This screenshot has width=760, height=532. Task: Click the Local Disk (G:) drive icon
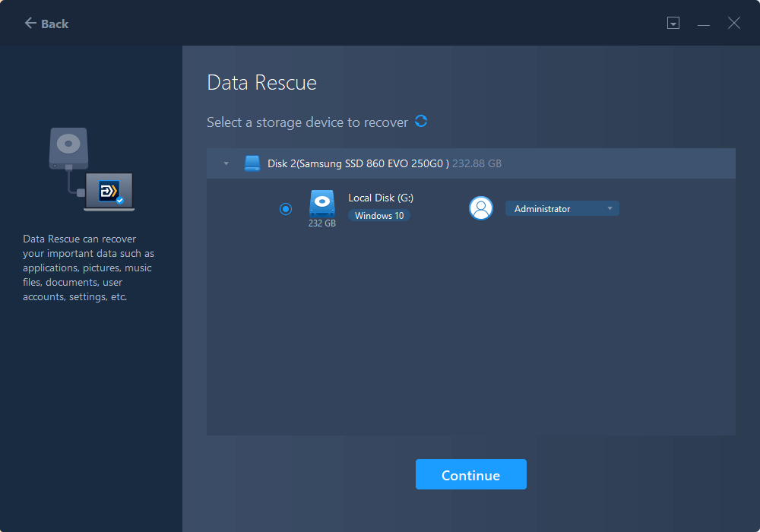(321, 203)
